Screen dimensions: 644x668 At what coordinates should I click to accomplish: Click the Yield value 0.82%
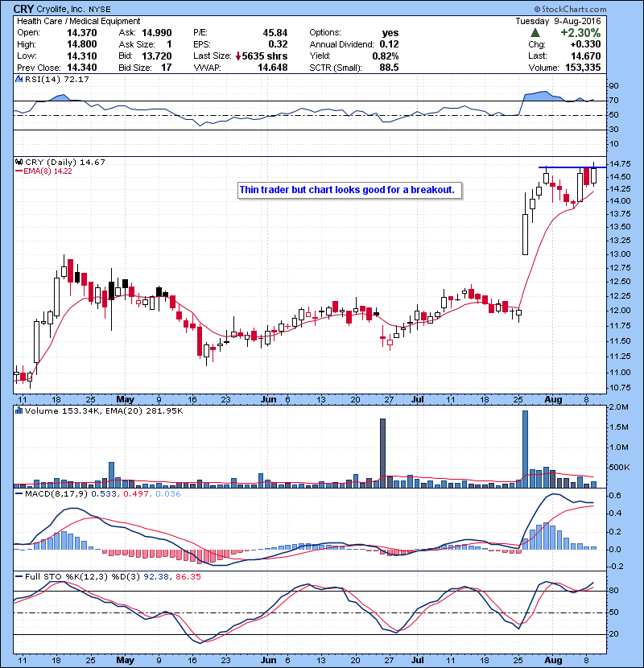click(386, 56)
